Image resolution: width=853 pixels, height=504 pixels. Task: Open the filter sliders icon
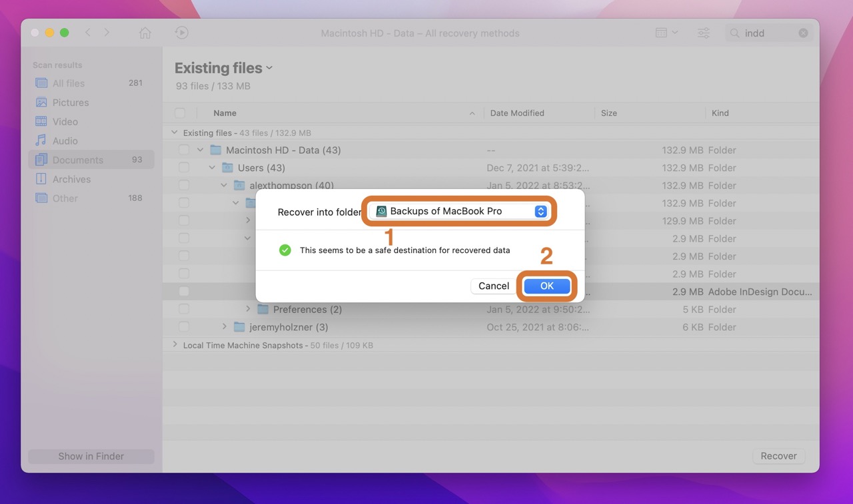[x=704, y=33]
